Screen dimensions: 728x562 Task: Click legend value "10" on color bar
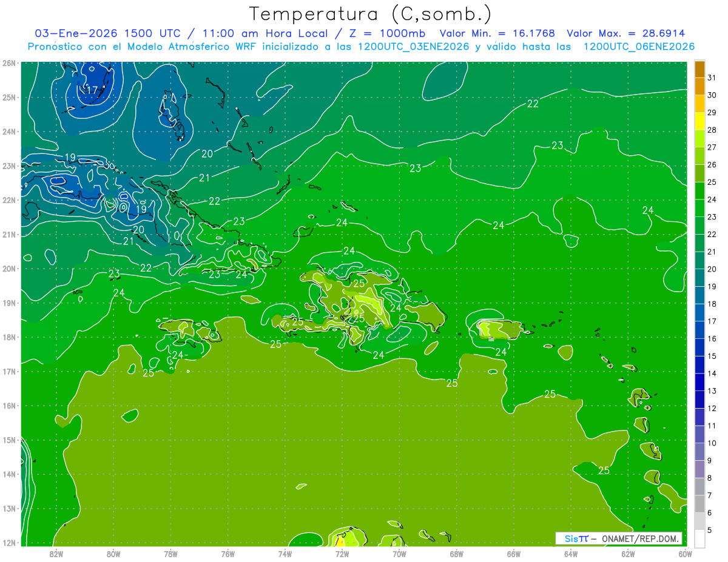(711, 443)
